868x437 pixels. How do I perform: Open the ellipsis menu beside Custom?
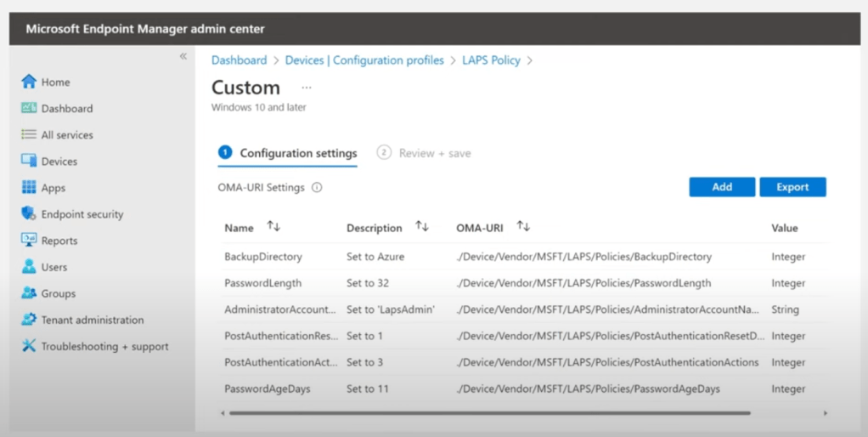coord(307,88)
